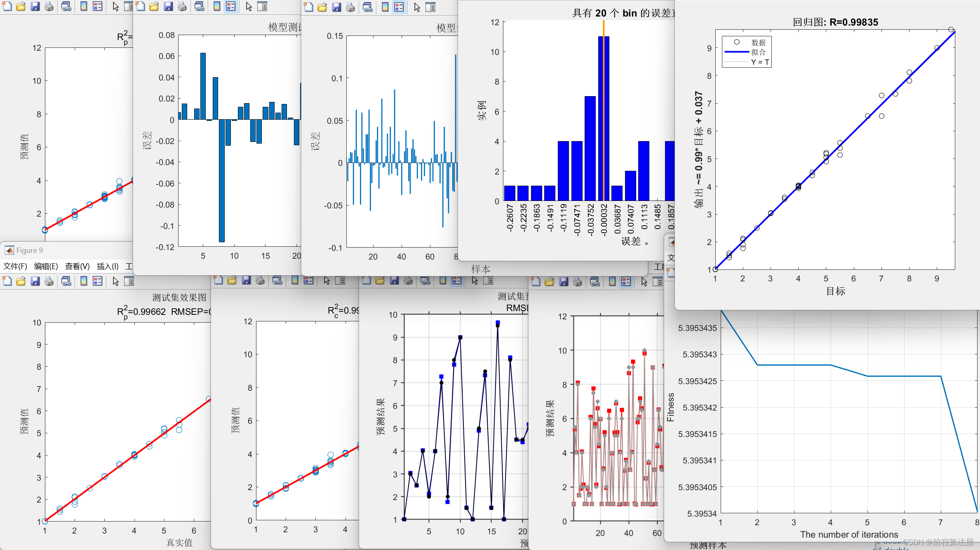
Task: Edit plot arrow in stem error plot window
Action: [x=417, y=7]
